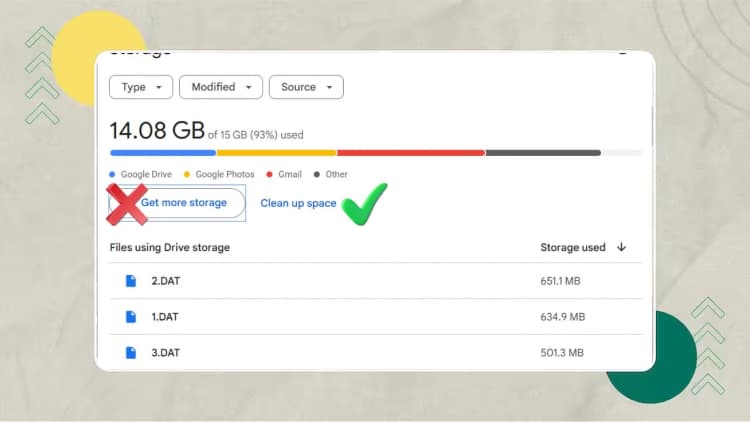Click the red Gmail storage bar segment

(x=410, y=153)
